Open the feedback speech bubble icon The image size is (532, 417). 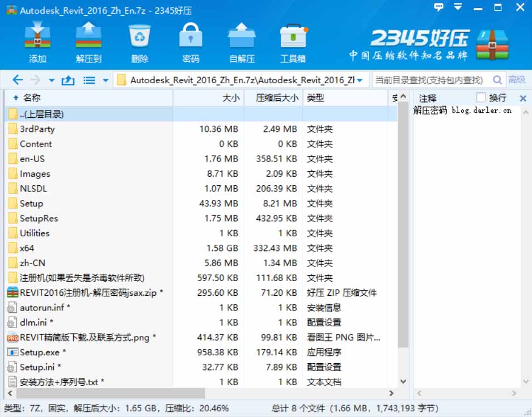439,7
